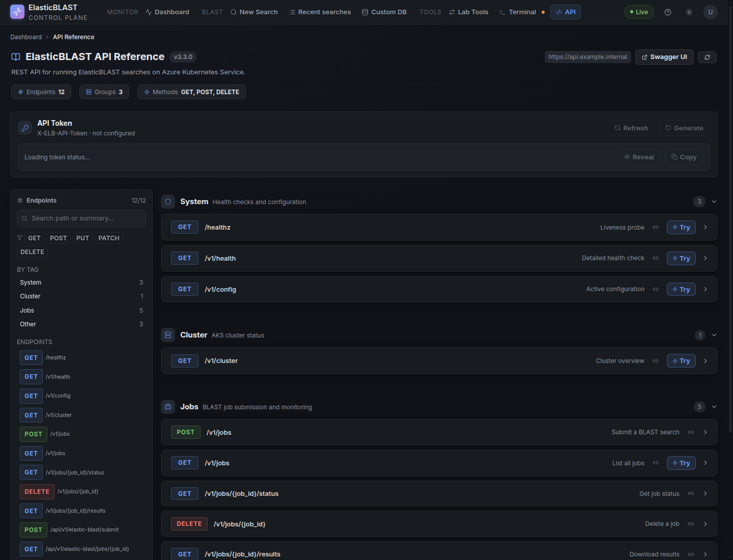The height and width of the screenshot is (560, 733).
Task: Click the book icon beside API Reference title
Action: pos(16,57)
